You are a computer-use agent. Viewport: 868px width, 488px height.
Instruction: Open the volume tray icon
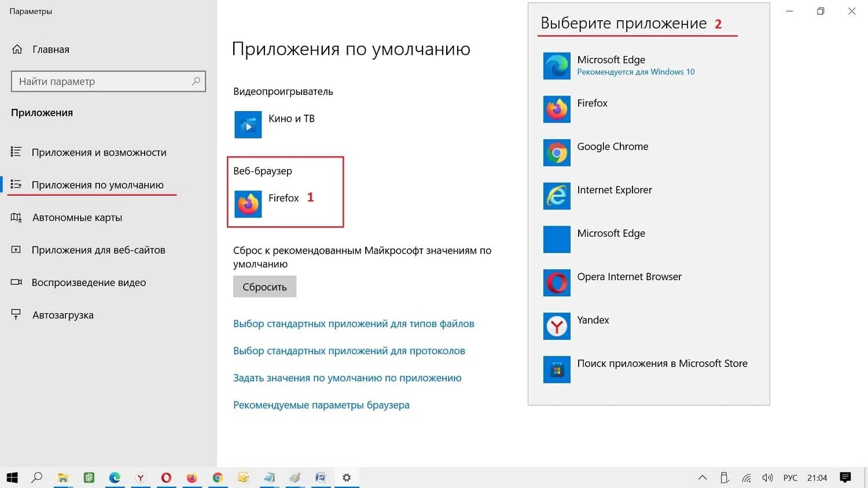coord(768,478)
